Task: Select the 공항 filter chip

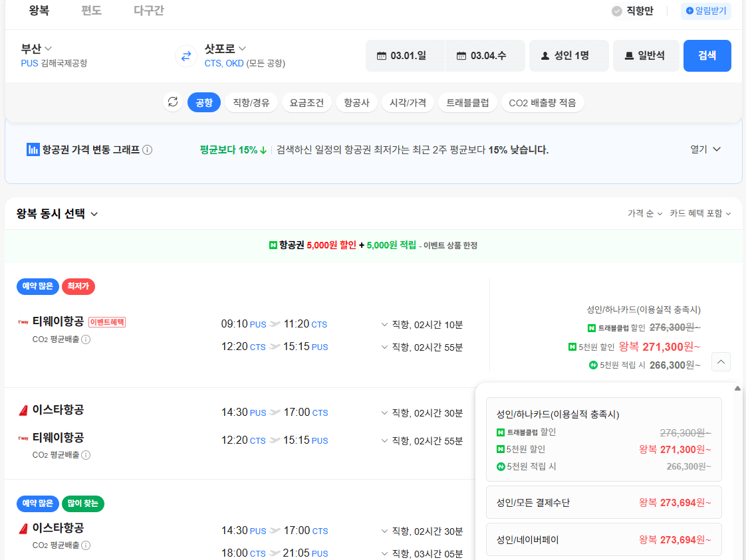Action: pos(204,103)
